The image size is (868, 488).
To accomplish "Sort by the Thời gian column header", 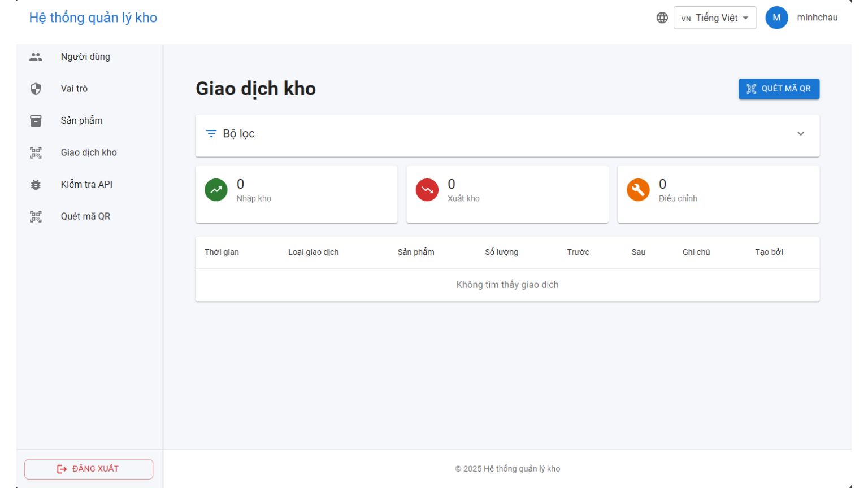I will point(220,252).
